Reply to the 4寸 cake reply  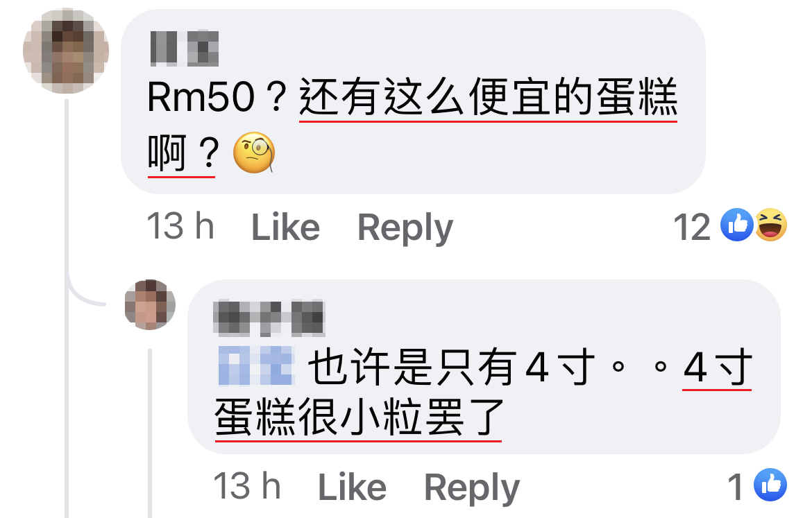(x=472, y=488)
